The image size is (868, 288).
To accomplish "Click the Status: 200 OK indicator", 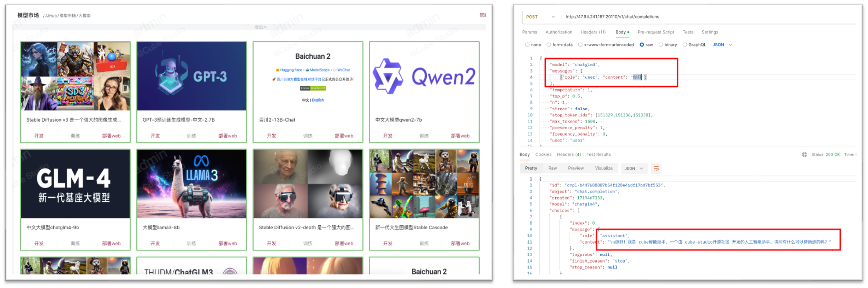I will [826, 154].
